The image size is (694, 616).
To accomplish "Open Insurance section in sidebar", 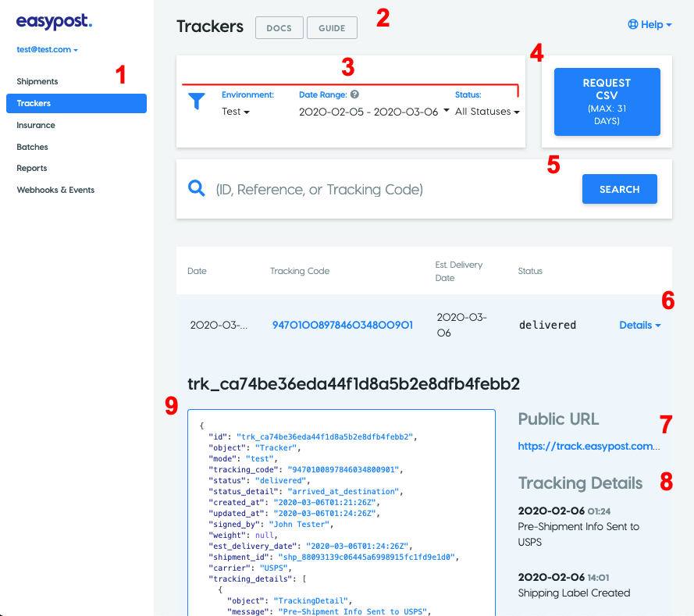I will (x=36, y=125).
